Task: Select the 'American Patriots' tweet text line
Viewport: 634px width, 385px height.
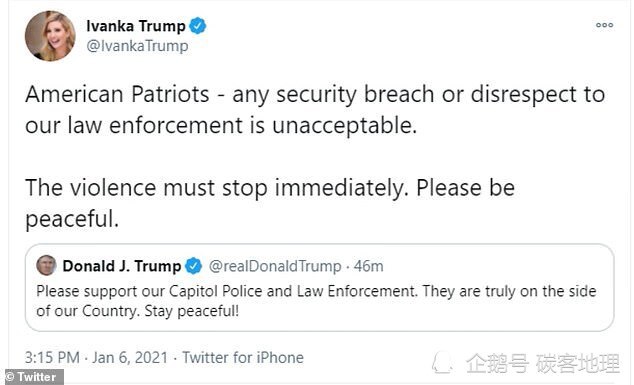Action: 315,94
